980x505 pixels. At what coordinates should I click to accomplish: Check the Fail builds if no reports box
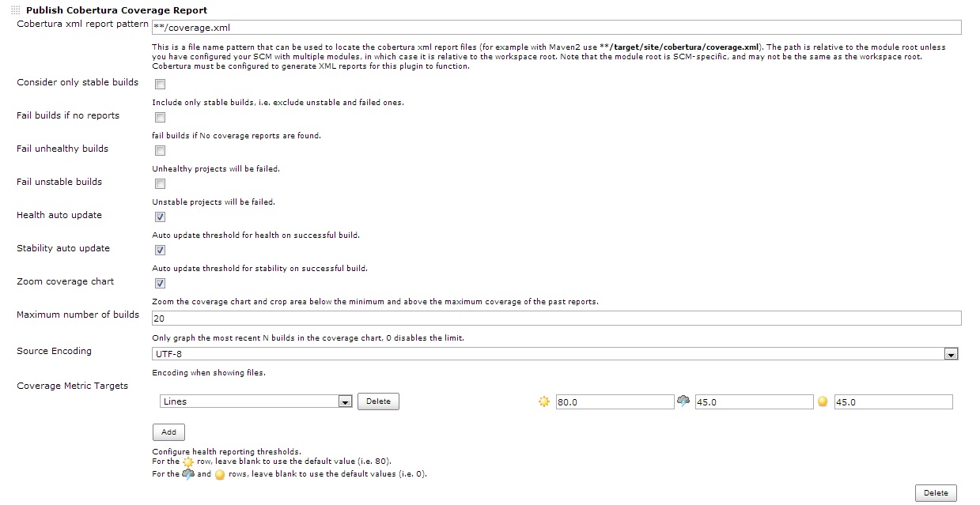pos(160,117)
